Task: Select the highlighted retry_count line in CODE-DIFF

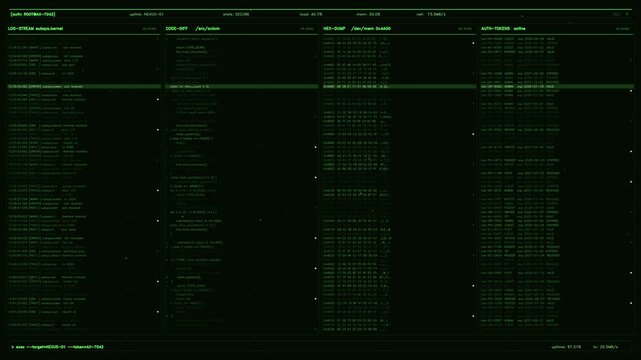Action: click(x=242, y=87)
